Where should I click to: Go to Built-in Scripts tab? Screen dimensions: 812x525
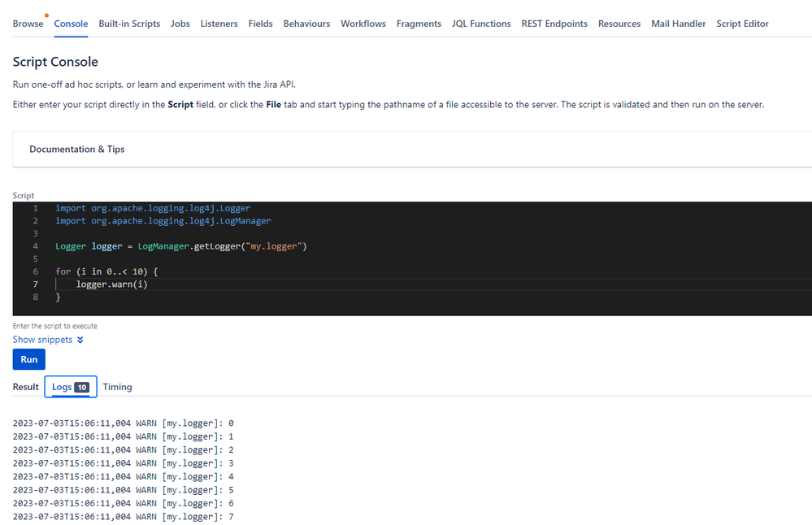point(129,24)
